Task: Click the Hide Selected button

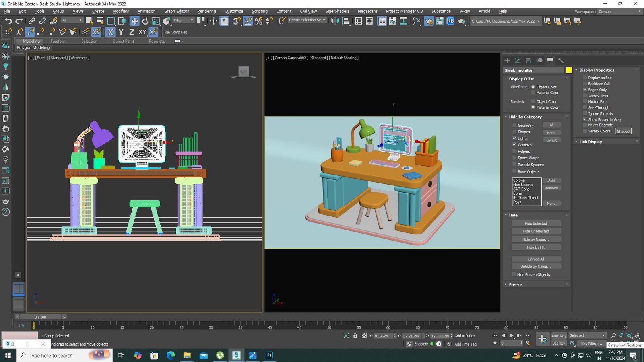Action: pos(536,224)
